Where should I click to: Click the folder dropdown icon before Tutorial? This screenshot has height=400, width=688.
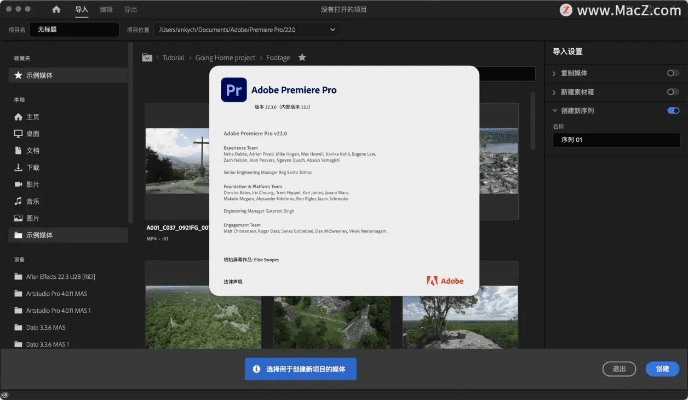(148, 58)
